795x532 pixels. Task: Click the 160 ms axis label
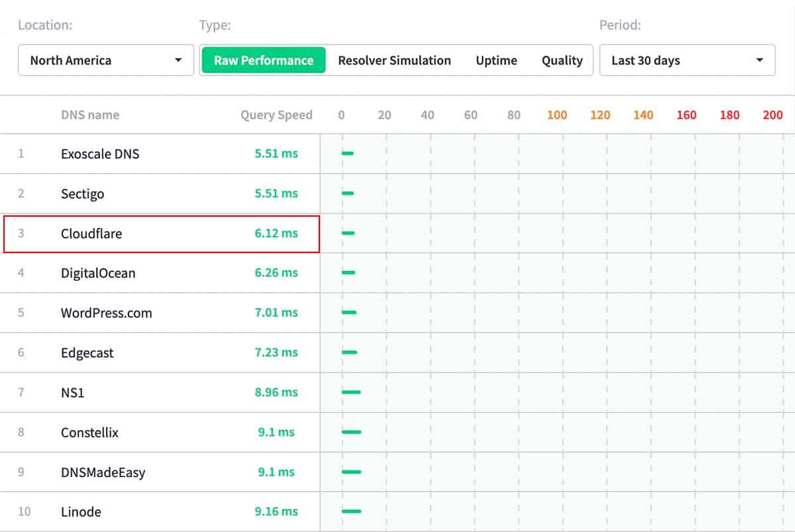pos(686,115)
